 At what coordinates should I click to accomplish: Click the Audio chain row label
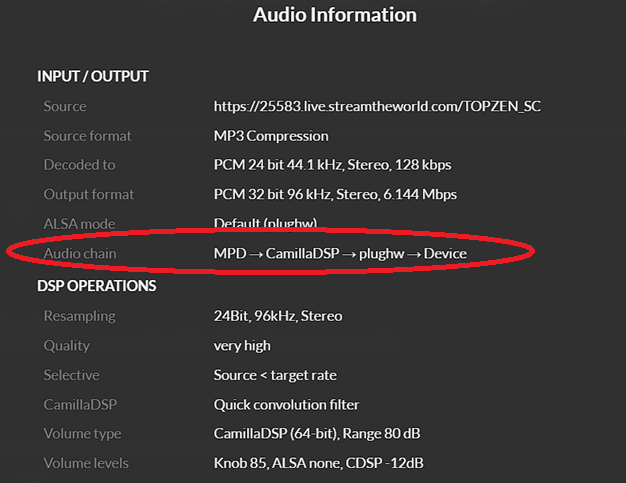pos(79,253)
